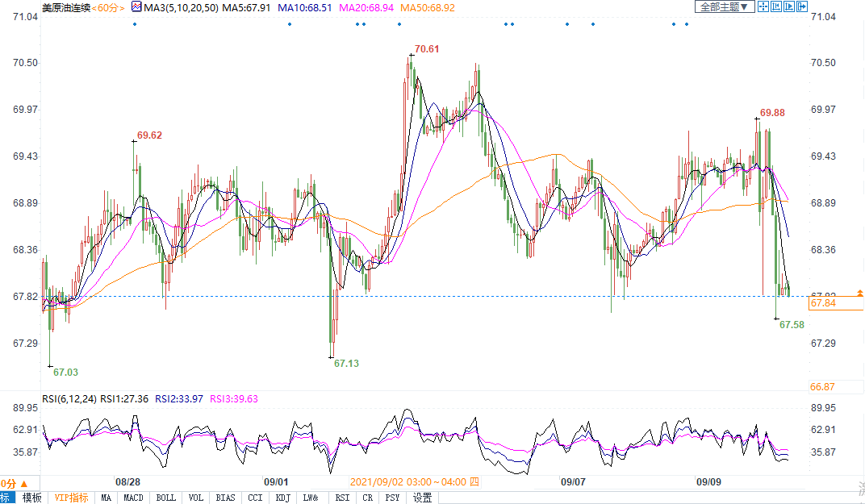Switch to the MACD indicator tab

pos(133,498)
